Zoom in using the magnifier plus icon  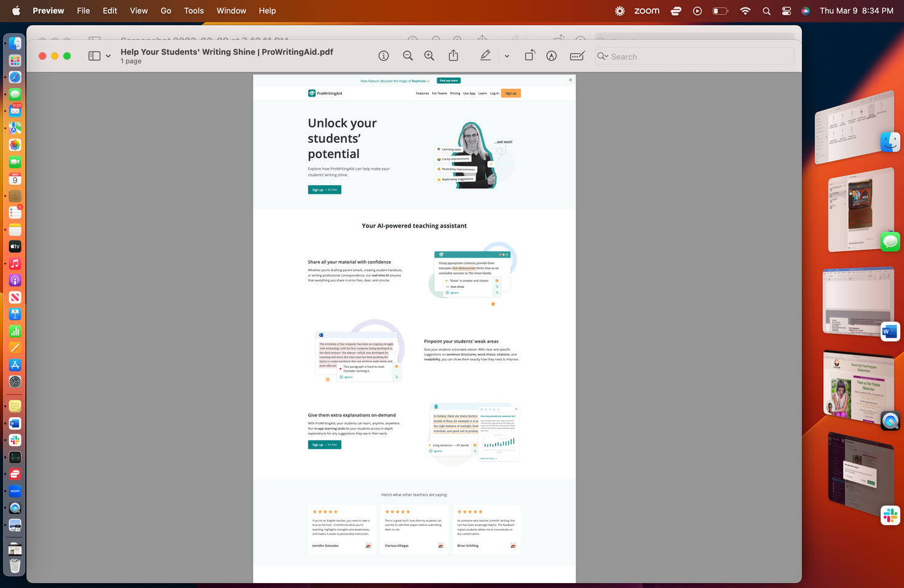[429, 56]
